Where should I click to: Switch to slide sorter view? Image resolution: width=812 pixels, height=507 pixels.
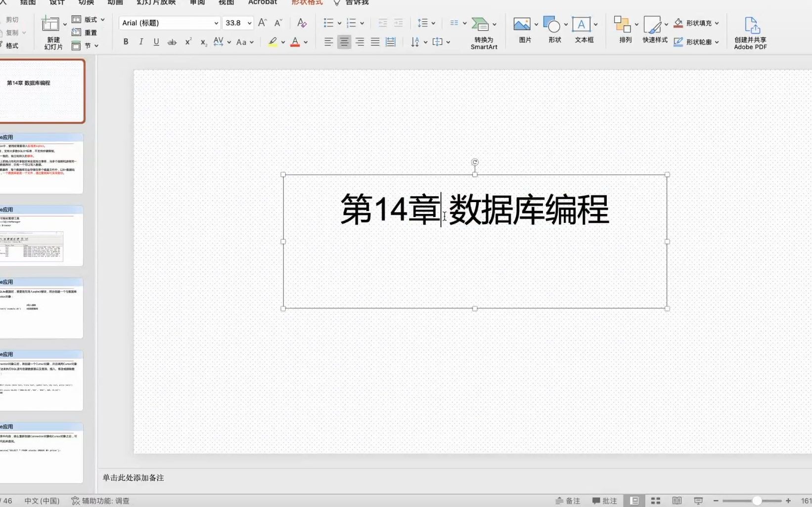click(656, 501)
